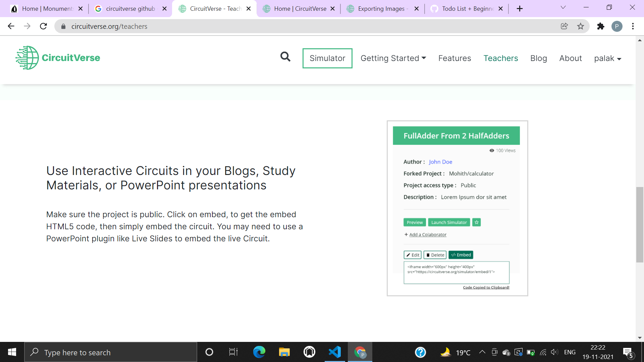Screen dimensions: 644x362
Task: Show hidden icons in the system tray
Action: tap(482, 352)
